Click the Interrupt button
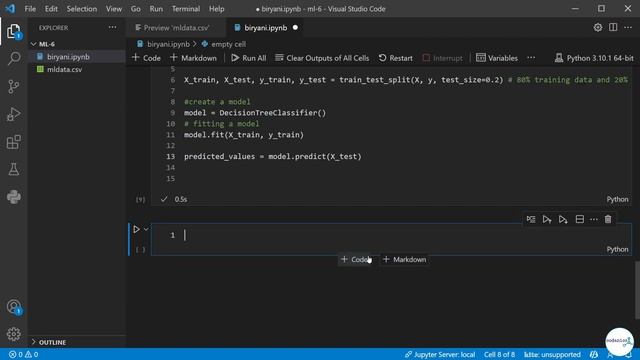Image resolution: width=640 pixels, height=360 pixels. 442,58
